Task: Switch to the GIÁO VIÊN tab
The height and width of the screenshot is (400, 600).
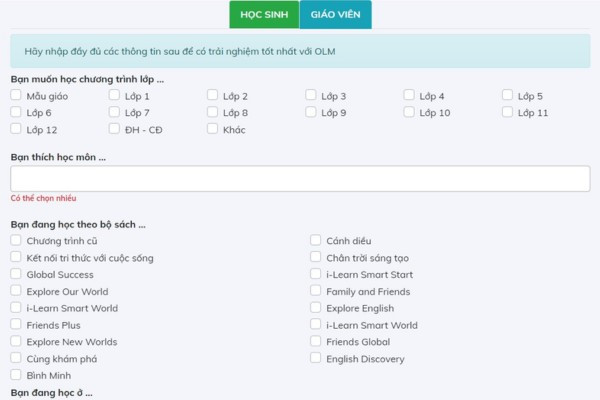Action: click(336, 15)
